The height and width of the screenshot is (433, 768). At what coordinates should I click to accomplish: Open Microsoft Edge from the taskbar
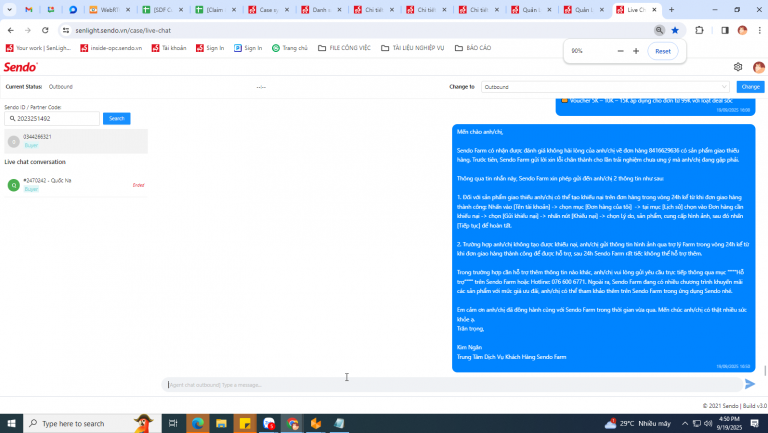coord(197,423)
